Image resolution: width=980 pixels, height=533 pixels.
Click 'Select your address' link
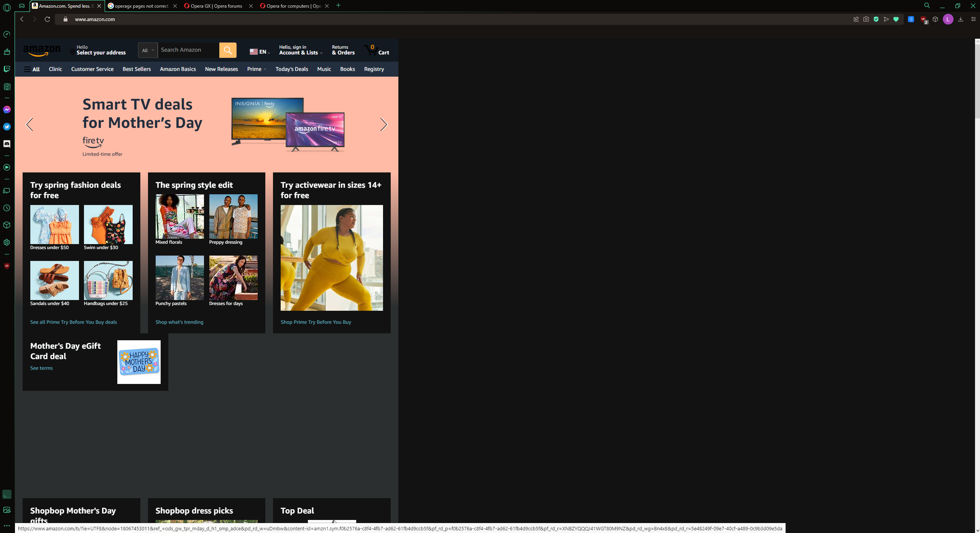101,53
